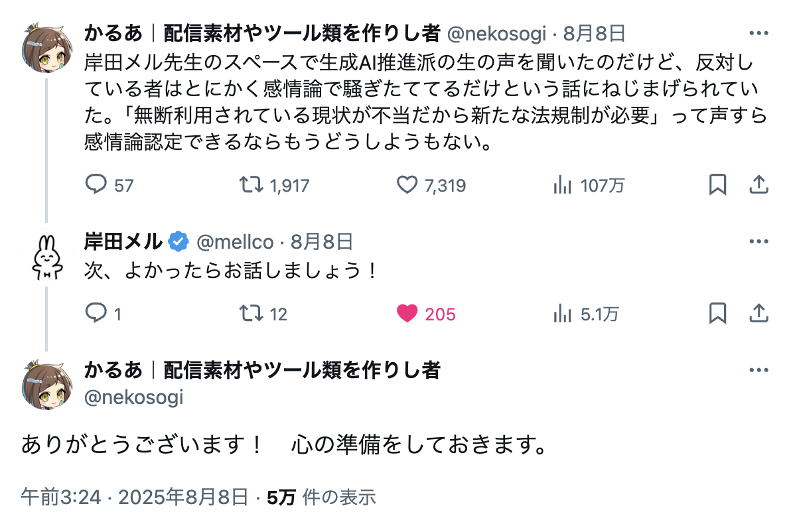This screenshot has height=532, width=791.
Task: Open the @nekosogi handle in bottom post
Action: [x=133, y=397]
